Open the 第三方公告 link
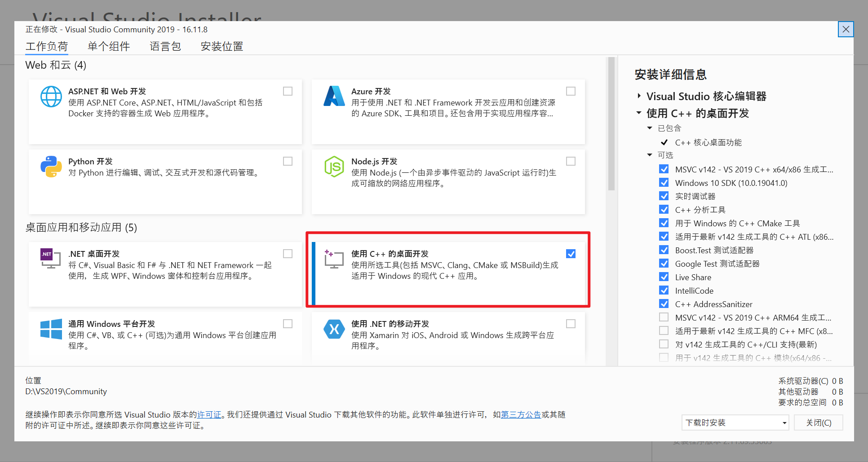868x462 pixels. tap(521, 414)
